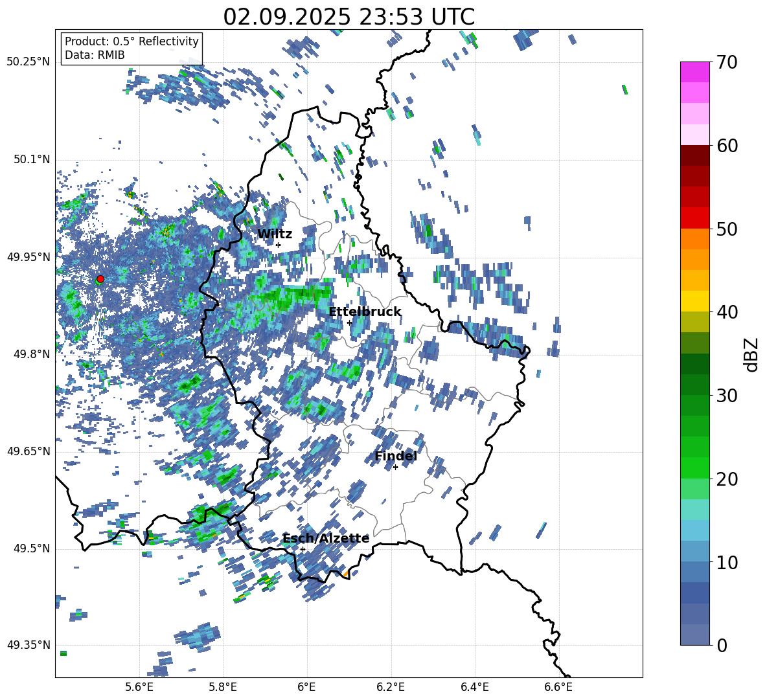Click the magenta top colorbar swatch
This screenshot has height=700, width=767.
coord(694,72)
